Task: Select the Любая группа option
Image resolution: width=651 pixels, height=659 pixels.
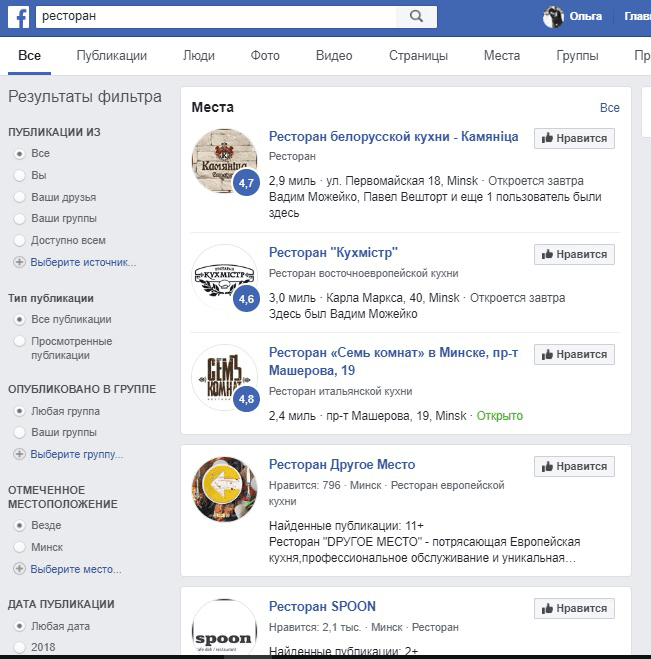Action: [19, 411]
